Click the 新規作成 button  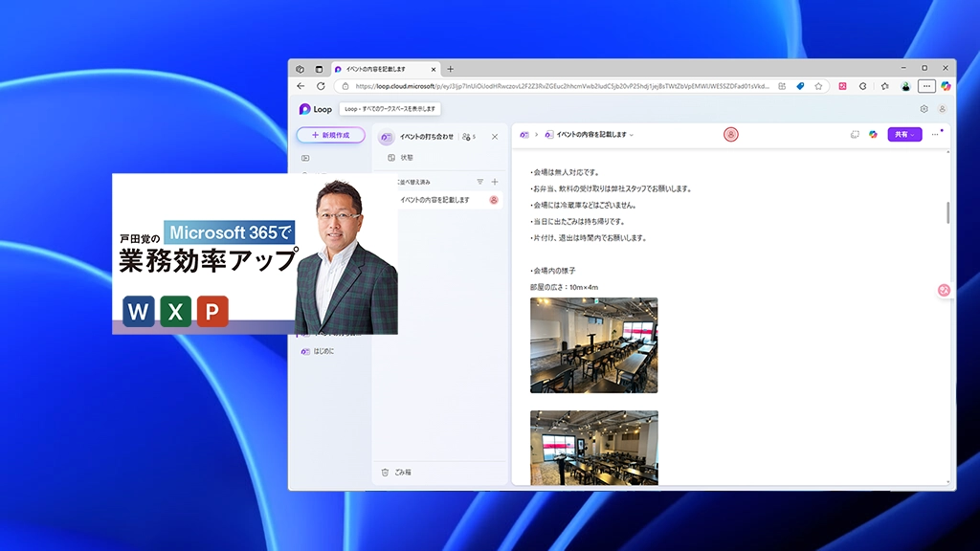[330, 135]
